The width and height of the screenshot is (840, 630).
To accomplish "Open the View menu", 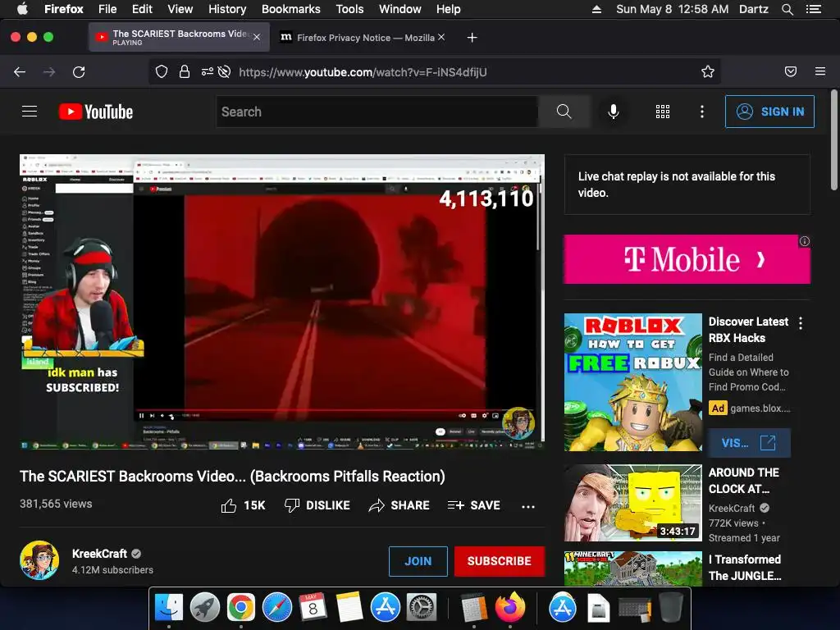I will click(x=180, y=9).
